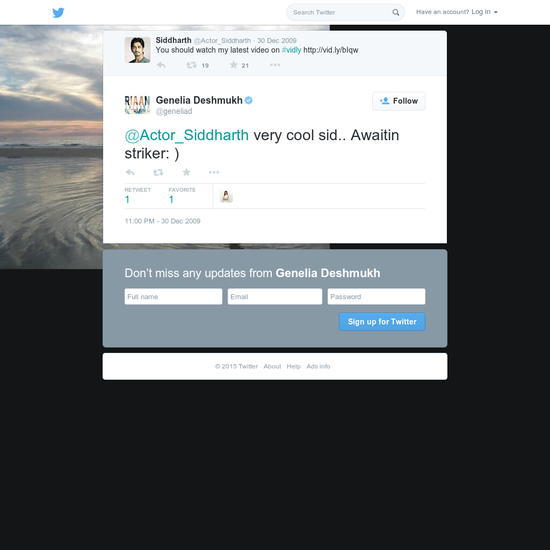Viewport: 550px width, 550px height.
Task: Expand the Log in dropdown
Action: 484,12
